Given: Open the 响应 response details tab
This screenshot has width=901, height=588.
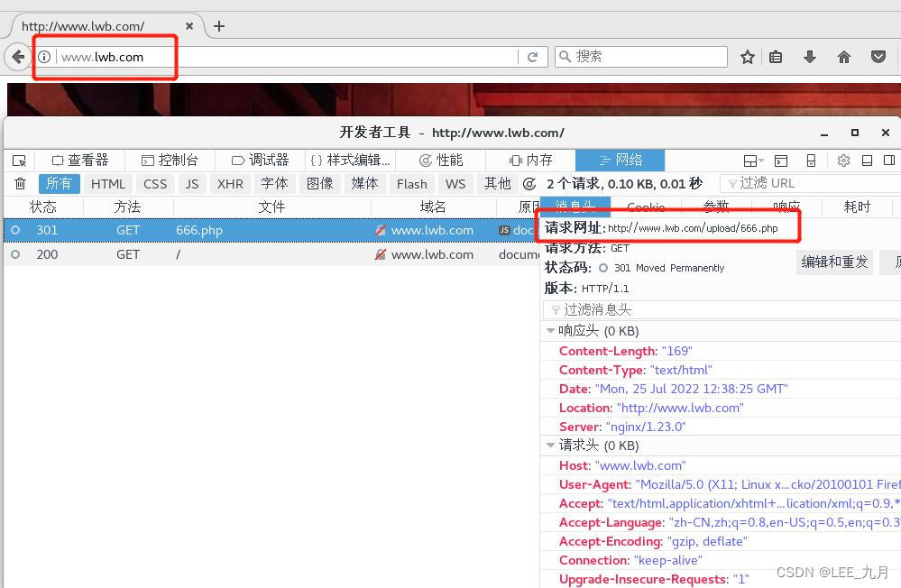Looking at the screenshot, I should pyautogui.click(x=786, y=207).
